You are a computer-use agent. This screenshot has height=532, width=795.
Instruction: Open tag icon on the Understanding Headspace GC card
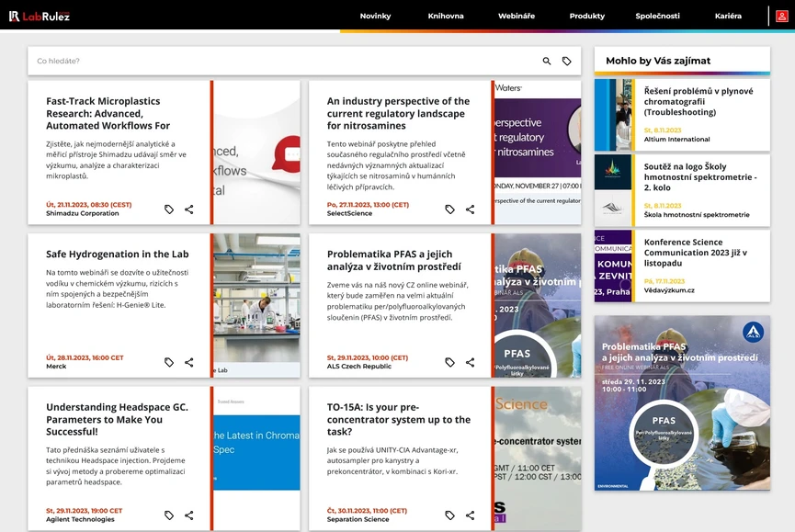(169, 515)
